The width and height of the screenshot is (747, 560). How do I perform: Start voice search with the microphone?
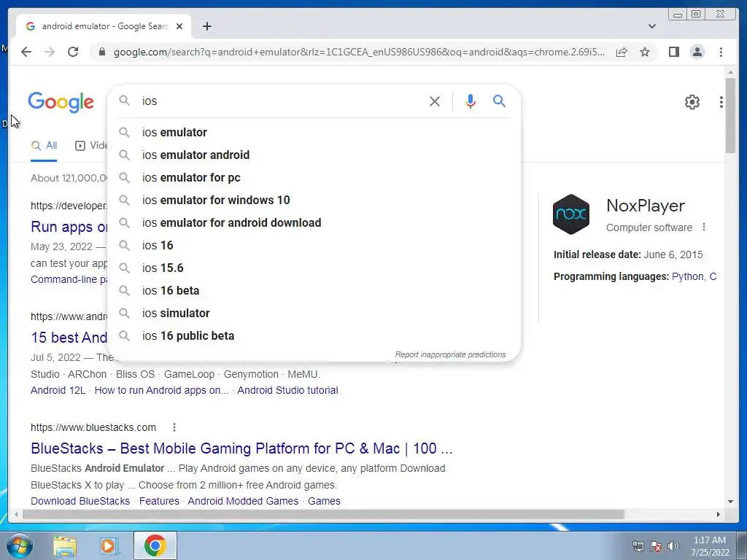coord(471,101)
